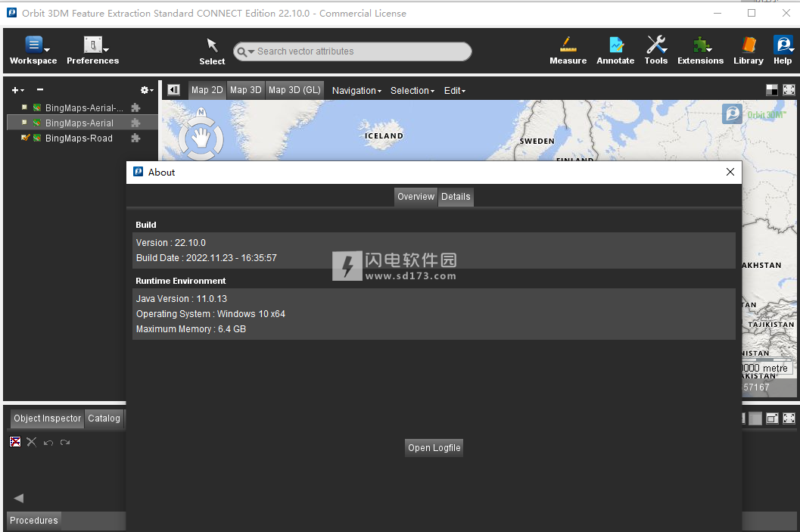Screen dimensions: 800x532
Task: Open the Catalog tab
Action: click(x=104, y=418)
